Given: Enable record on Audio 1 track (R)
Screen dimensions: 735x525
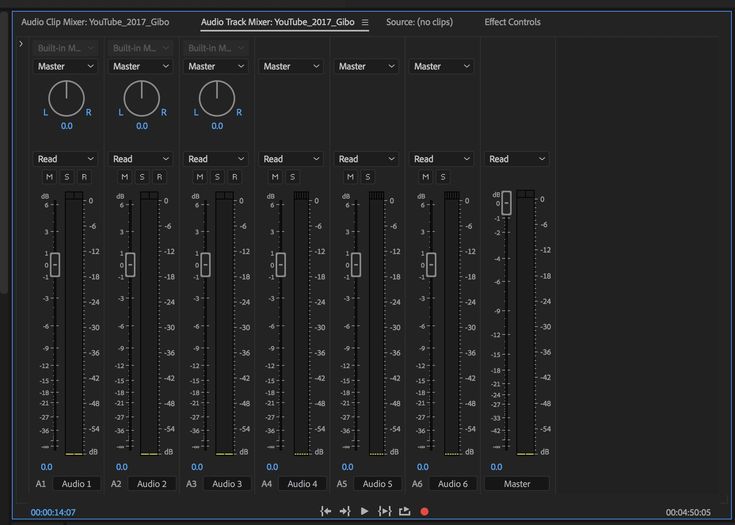Looking at the screenshot, I should pyautogui.click(x=84, y=177).
